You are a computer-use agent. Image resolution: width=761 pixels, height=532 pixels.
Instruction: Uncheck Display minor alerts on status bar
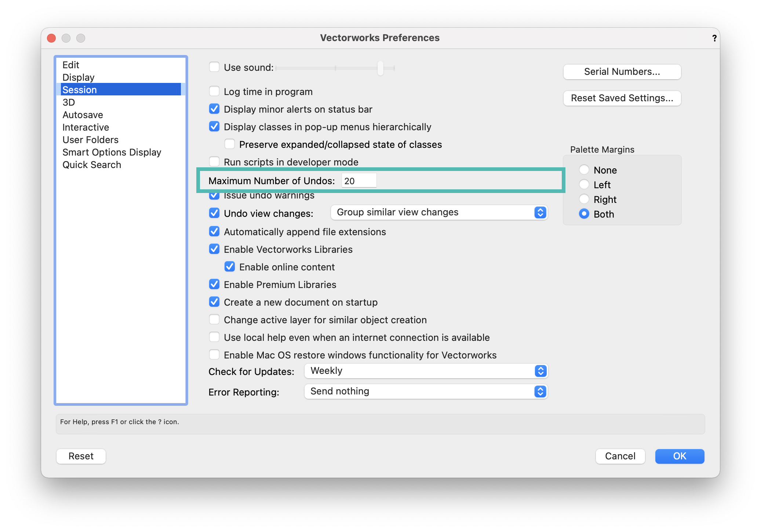(214, 109)
